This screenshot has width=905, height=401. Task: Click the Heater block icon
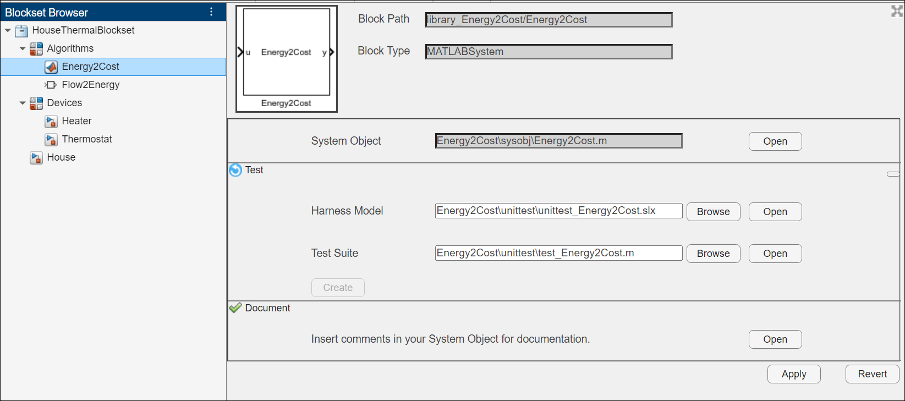pos(51,121)
